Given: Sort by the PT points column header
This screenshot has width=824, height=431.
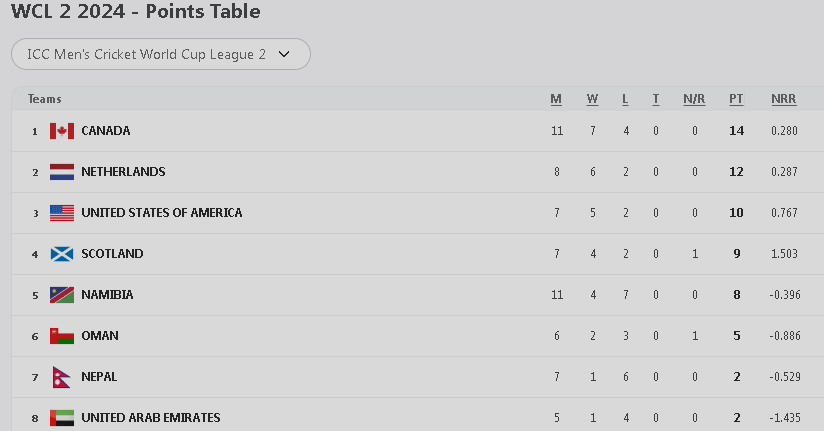Looking at the screenshot, I should tap(736, 99).
